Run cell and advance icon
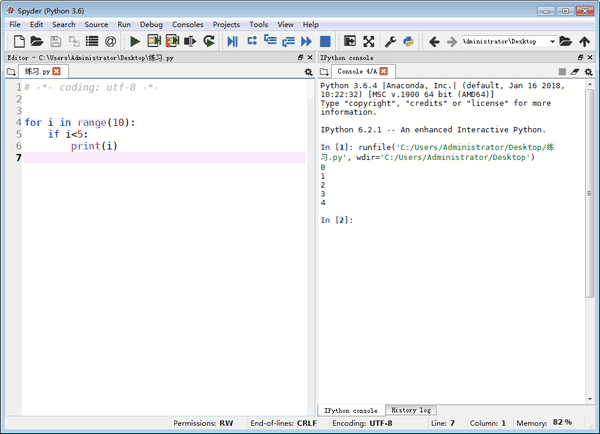 (172, 41)
